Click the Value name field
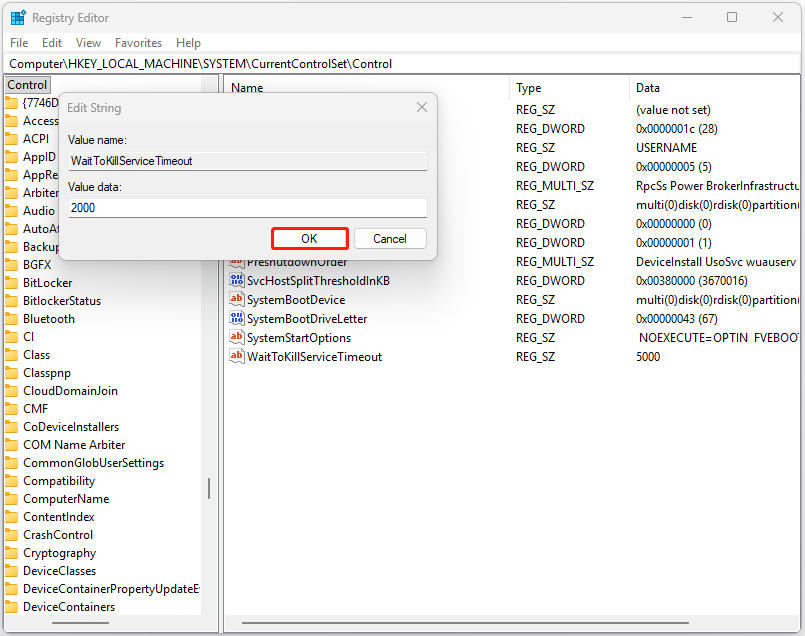805x636 pixels. pos(247,161)
